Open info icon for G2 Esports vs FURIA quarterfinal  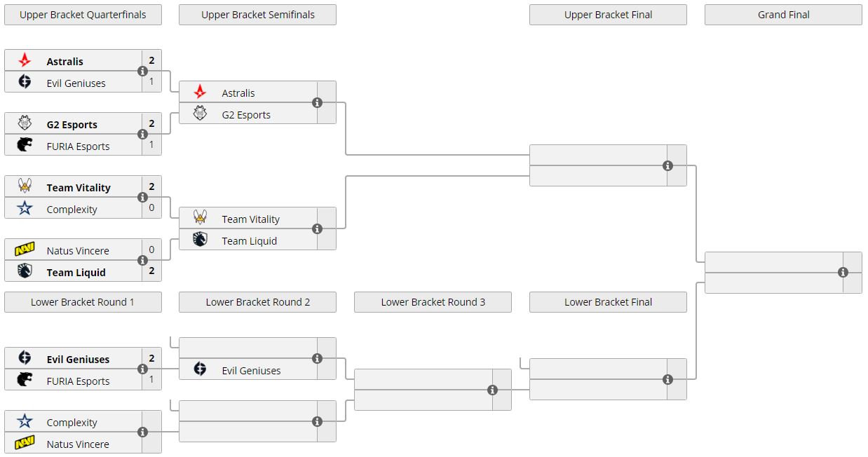(x=142, y=135)
